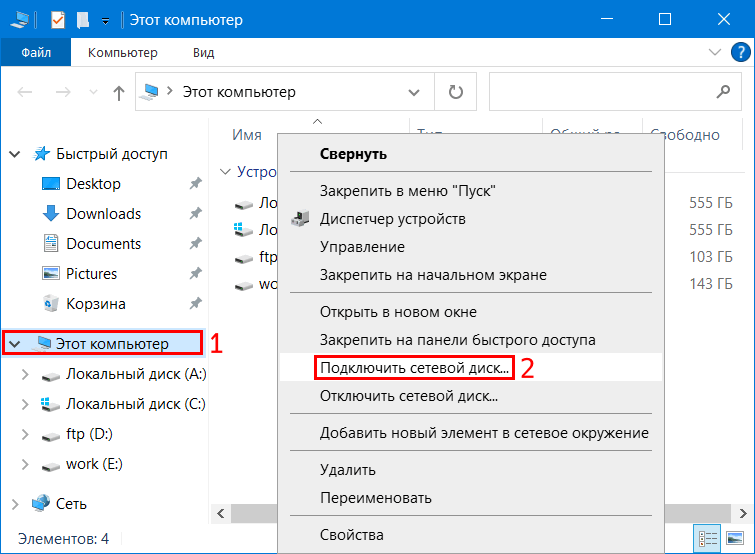Image resolution: width=755 pixels, height=554 pixels.
Task: Click the Up arrow navigation button
Action: click(x=119, y=92)
